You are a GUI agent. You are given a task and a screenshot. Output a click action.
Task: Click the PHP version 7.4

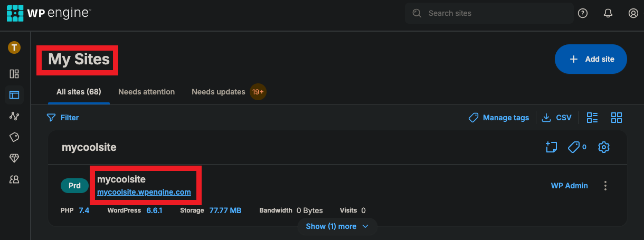tap(84, 210)
